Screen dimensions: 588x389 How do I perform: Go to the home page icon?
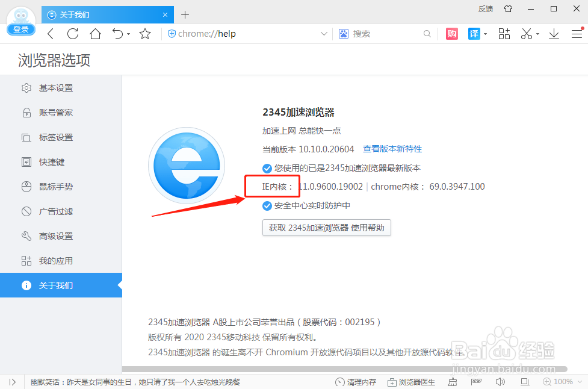coord(95,34)
